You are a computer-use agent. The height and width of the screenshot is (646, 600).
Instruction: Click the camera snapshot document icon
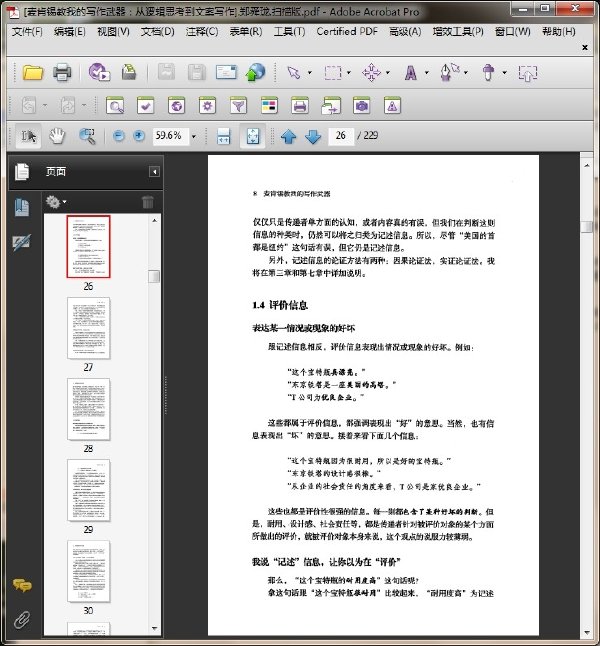point(361,106)
